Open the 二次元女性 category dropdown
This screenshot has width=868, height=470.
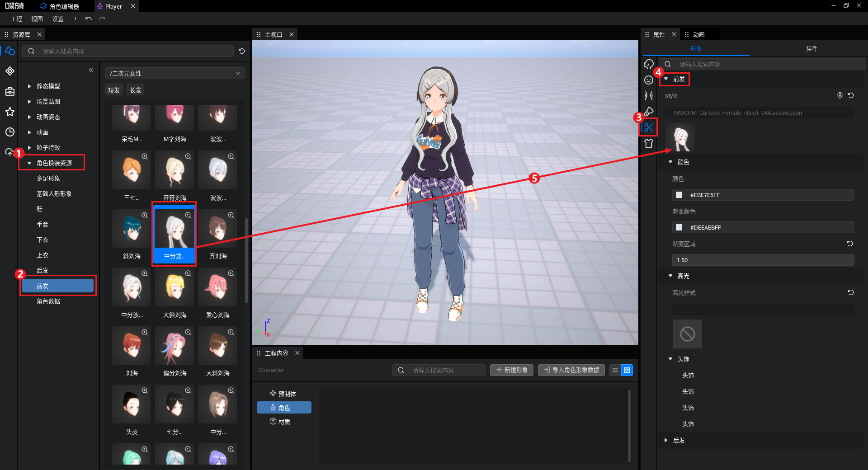[175, 73]
